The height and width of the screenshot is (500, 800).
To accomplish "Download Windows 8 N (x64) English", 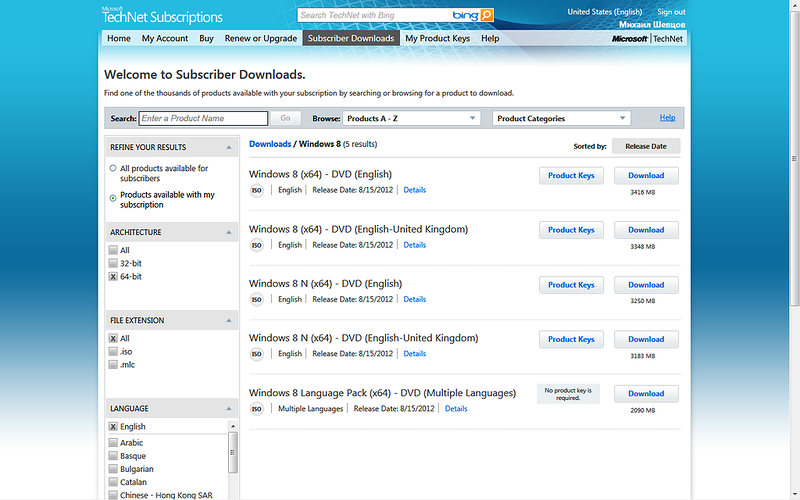I will [x=646, y=285].
